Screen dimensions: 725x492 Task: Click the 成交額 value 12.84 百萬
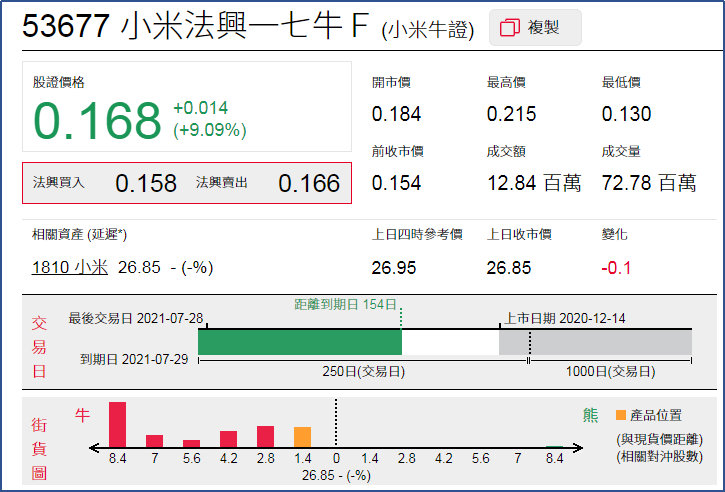(534, 183)
